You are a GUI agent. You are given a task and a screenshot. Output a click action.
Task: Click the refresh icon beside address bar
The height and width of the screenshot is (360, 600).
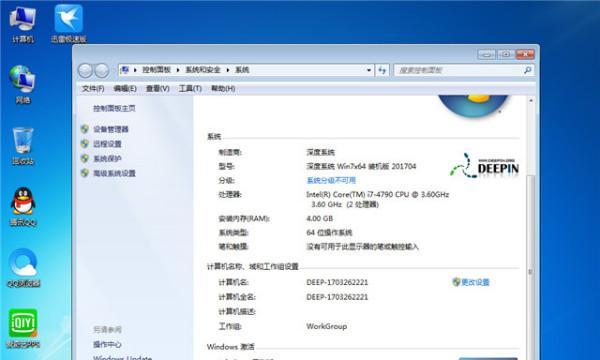coord(382,70)
